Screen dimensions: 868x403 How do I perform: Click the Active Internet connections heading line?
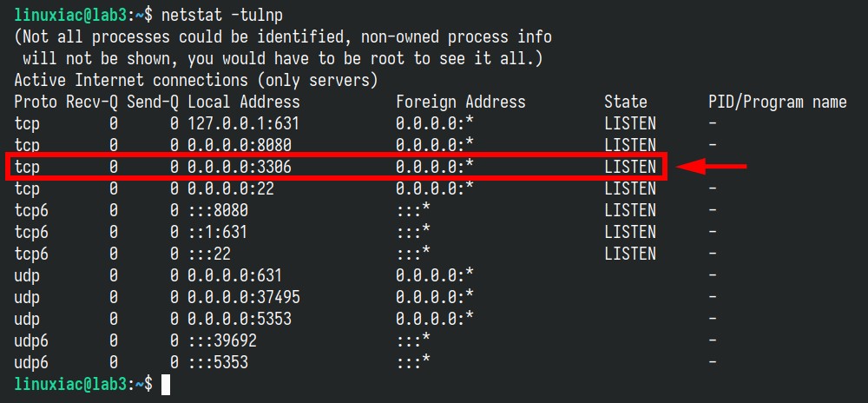196,80
